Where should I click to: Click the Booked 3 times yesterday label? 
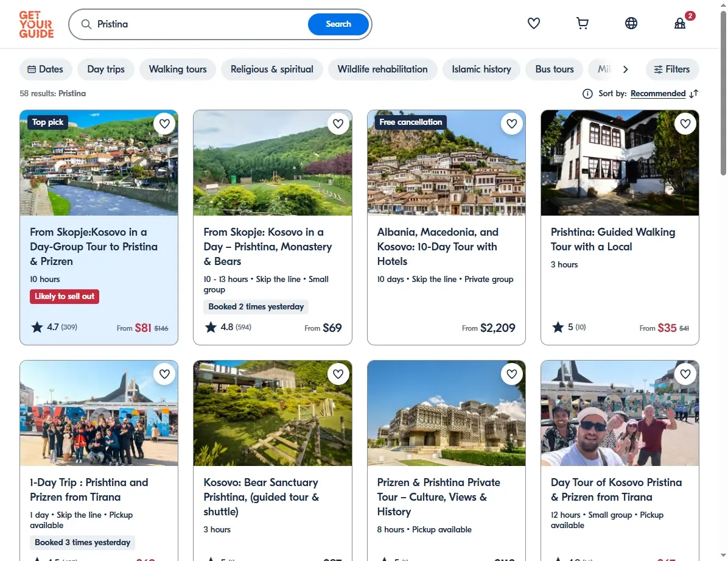pos(82,542)
